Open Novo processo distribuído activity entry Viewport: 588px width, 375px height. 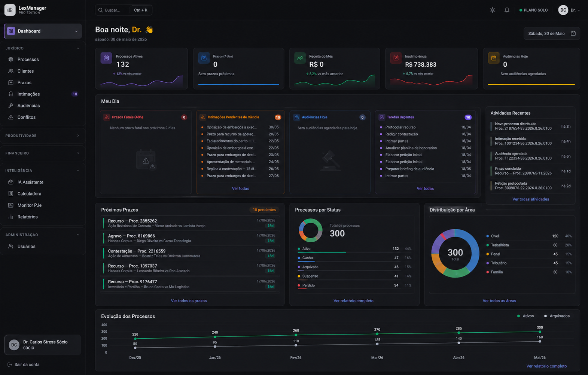531,126
